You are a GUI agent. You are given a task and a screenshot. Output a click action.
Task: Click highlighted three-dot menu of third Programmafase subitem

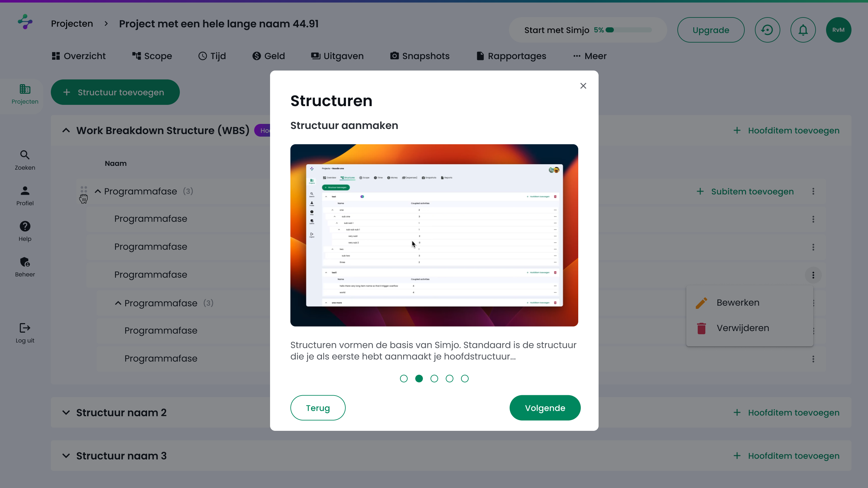point(813,275)
